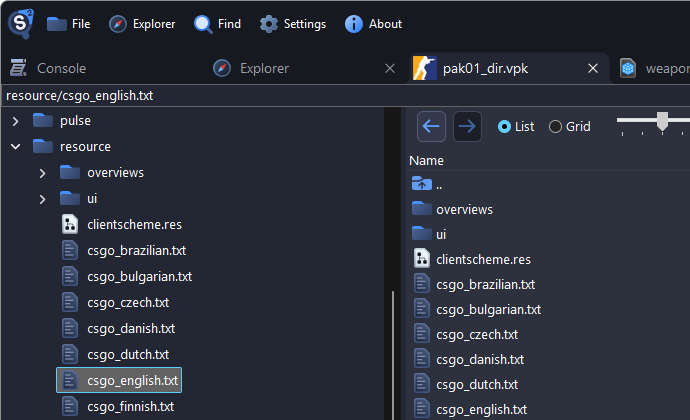
Task: Collapse the resource folder
Action: point(15,147)
